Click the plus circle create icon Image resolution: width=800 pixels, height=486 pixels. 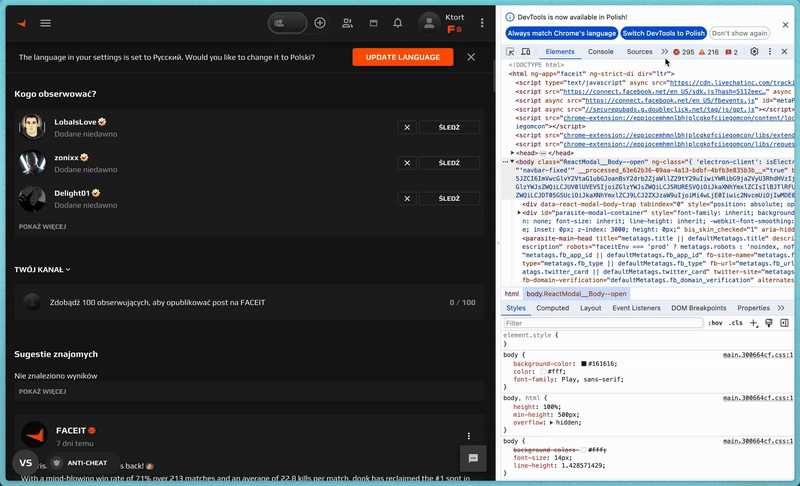[320, 23]
